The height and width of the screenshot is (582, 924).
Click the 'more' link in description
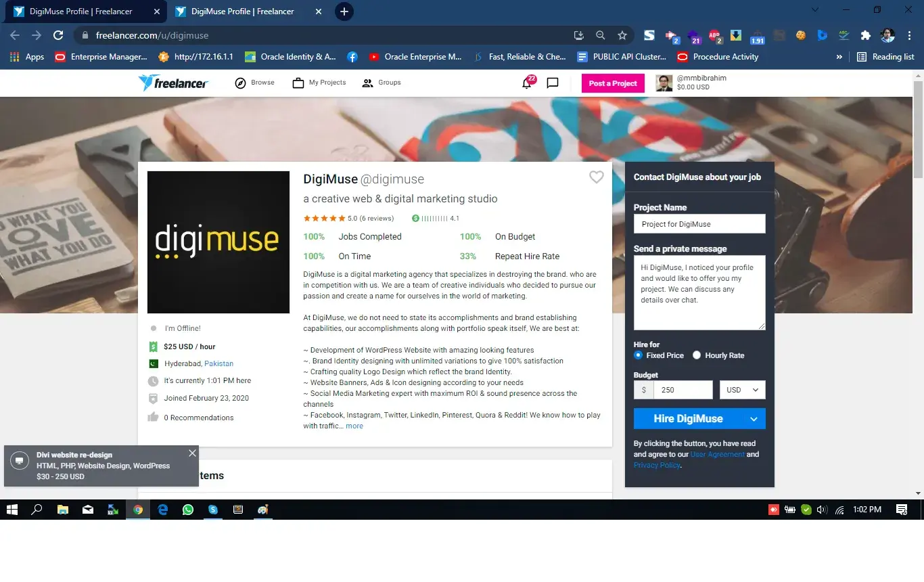tap(354, 426)
